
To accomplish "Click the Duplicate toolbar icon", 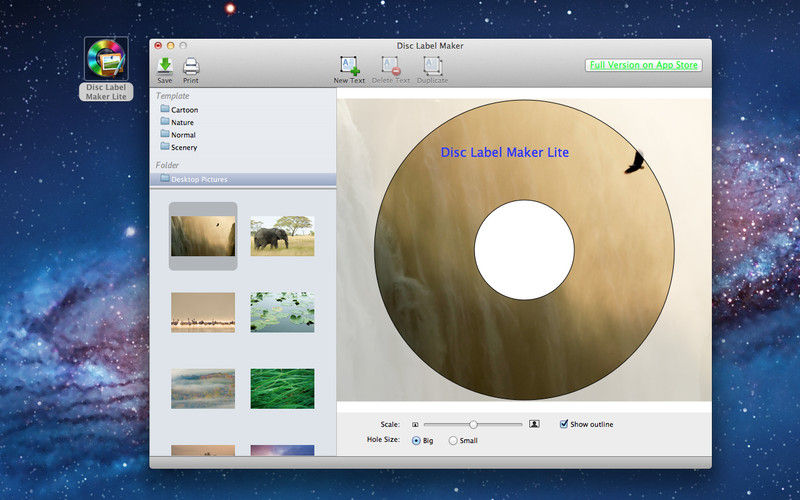I will click(432, 69).
